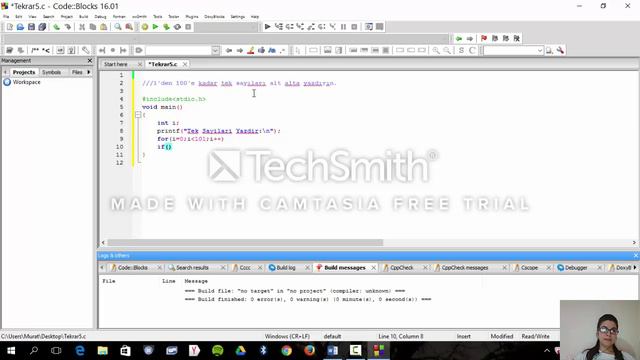Viewport: 640px width, 360px height.
Task: Open the Replace tool icon
Action: [x=129, y=27]
